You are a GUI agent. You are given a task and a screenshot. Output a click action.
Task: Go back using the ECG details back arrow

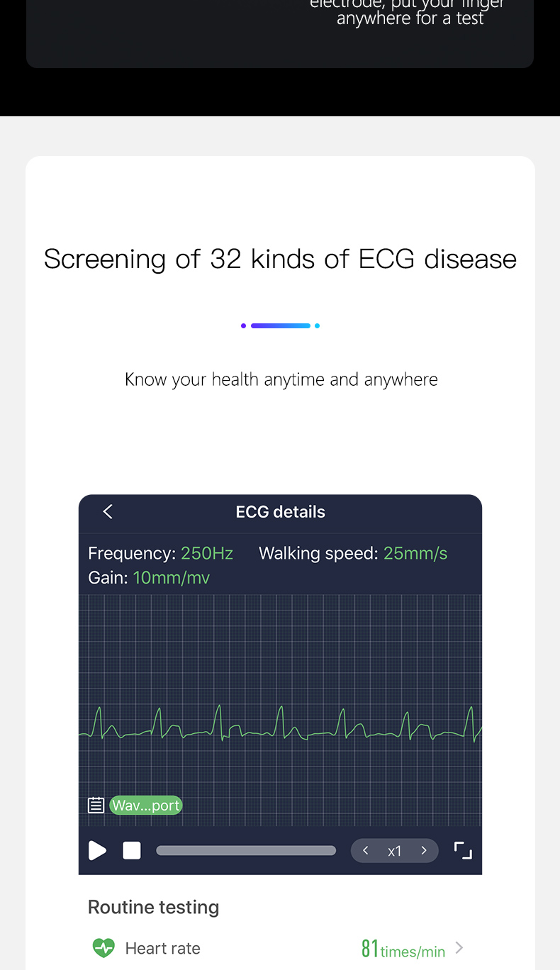pyautogui.click(x=108, y=511)
